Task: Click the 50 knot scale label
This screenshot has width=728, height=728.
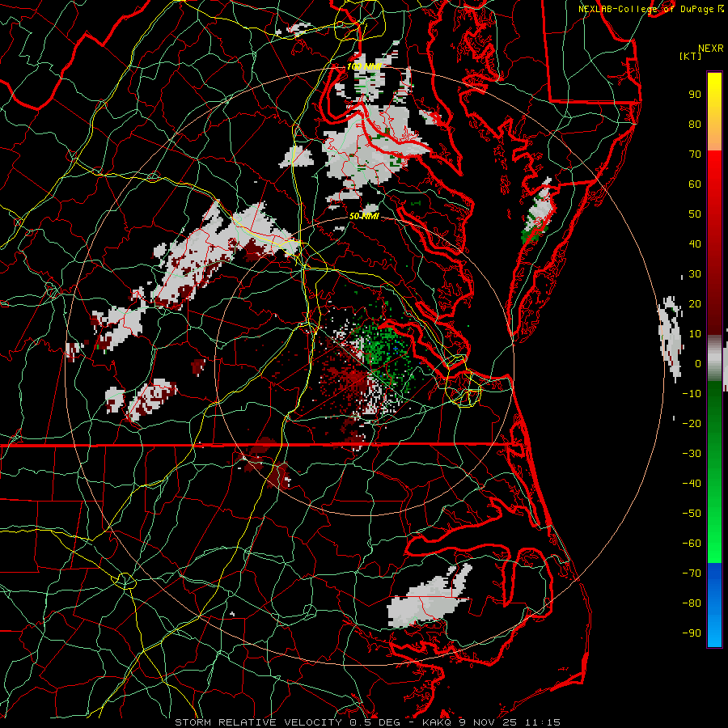Action: point(695,214)
